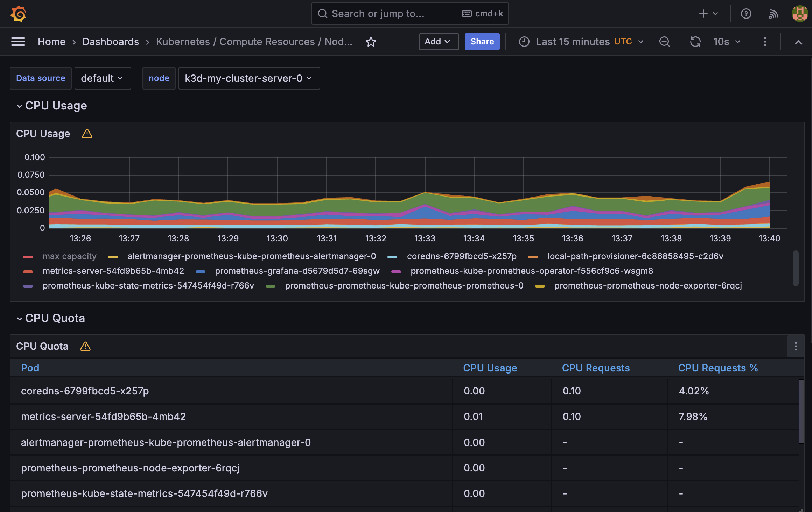Toggle prometheus-prometheus-0 legend series
Image resolution: width=812 pixels, height=512 pixels.
404,286
